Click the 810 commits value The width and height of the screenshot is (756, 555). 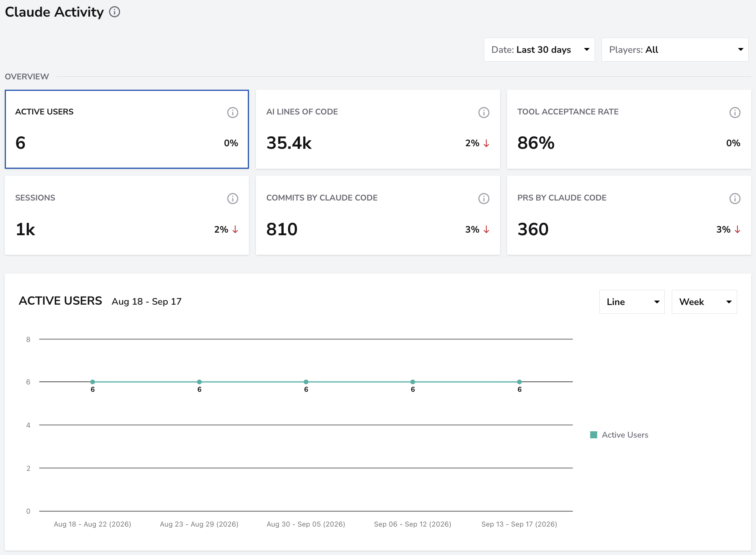pos(282,229)
